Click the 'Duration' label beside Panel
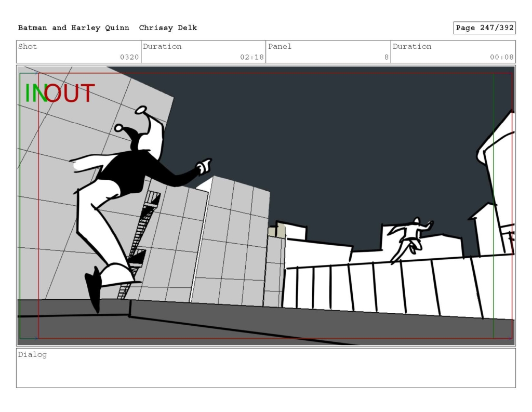Viewport: 532px width, 412px height. pos(412,46)
